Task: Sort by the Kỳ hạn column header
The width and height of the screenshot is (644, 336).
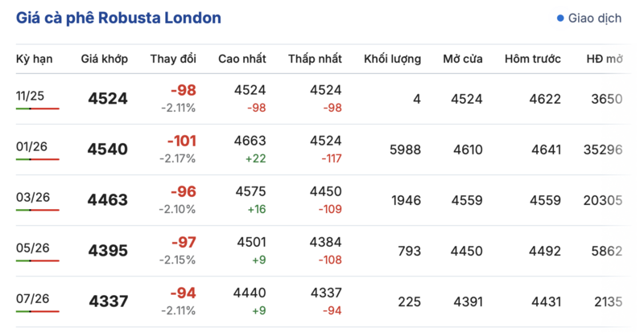Action: [x=34, y=59]
